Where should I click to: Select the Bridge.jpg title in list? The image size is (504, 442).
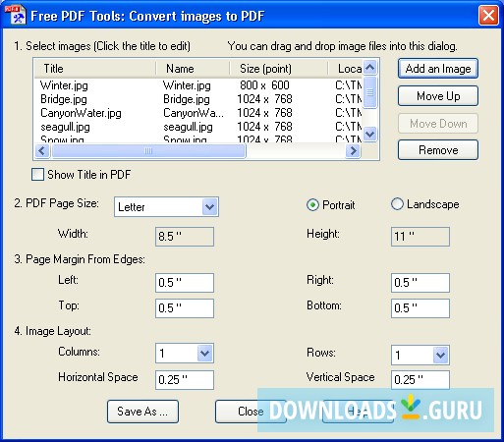pos(64,99)
